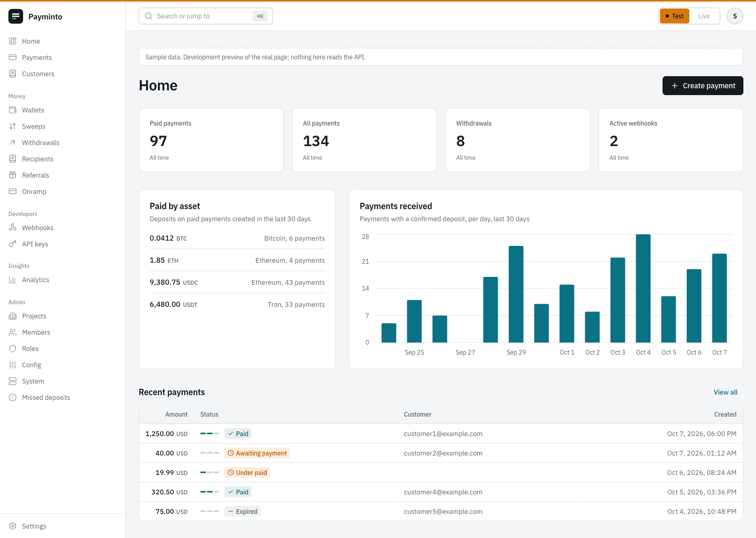Click the Recipients contact icon
The image size is (756, 538).
tap(13, 159)
